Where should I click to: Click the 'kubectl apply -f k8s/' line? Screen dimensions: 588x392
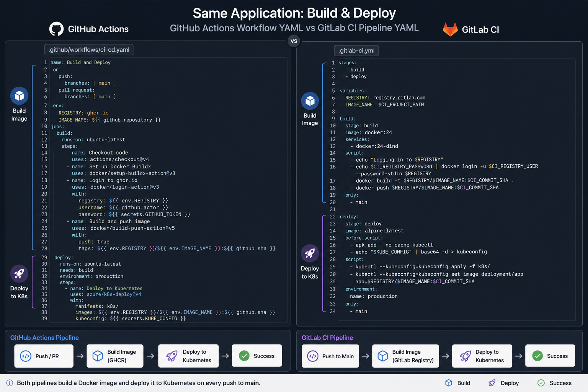pyautogui.click(x=420, y=267)
